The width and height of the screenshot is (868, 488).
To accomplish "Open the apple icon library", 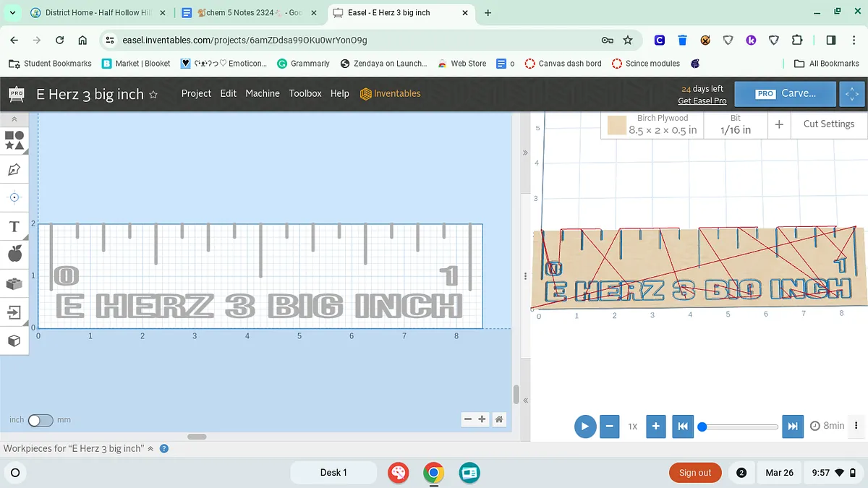I will point(14,254).
